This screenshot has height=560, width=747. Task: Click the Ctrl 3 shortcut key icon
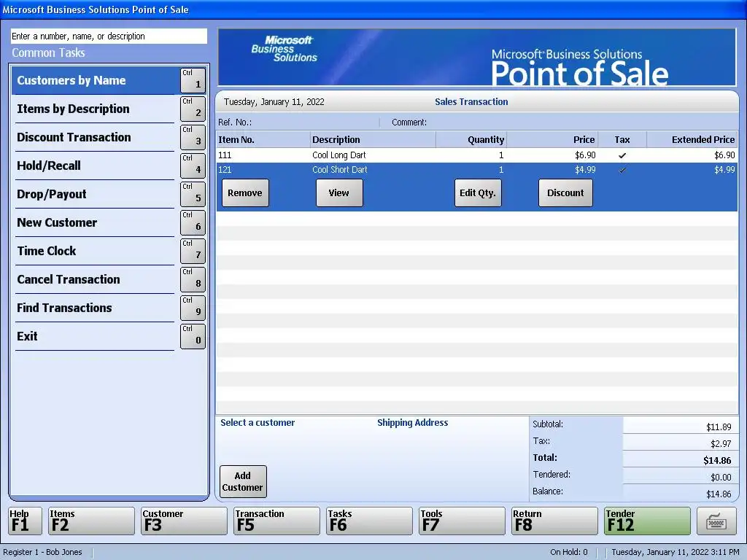(x=193, y=137)
